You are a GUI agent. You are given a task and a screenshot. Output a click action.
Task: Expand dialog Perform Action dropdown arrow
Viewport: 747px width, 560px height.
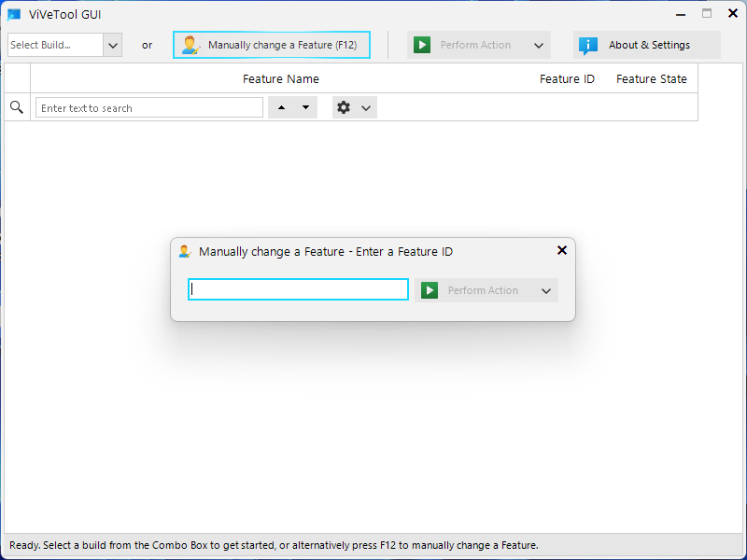[546, 291]
